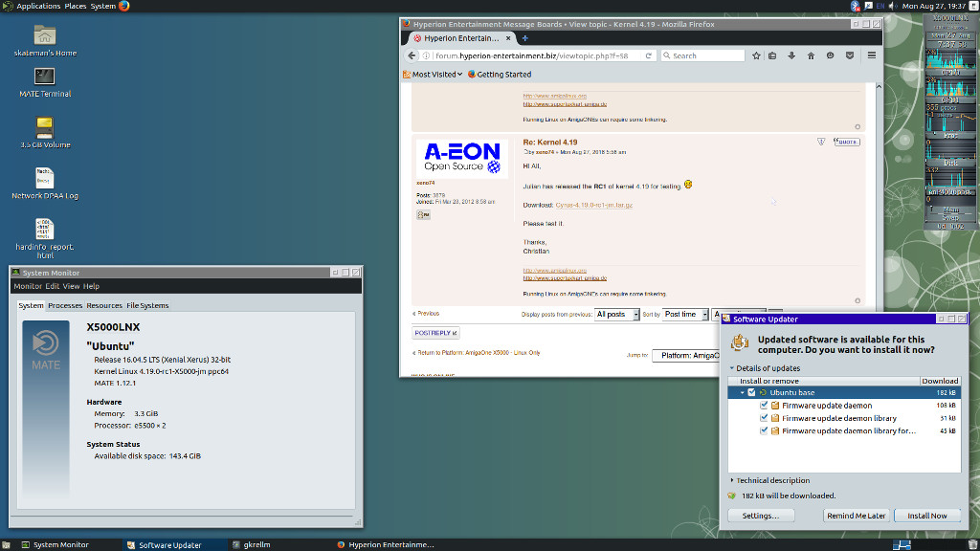Click quote button on Kernel 4.19 post
The height and width of the screenshot is (551, 980).
[x=846, y=142]
